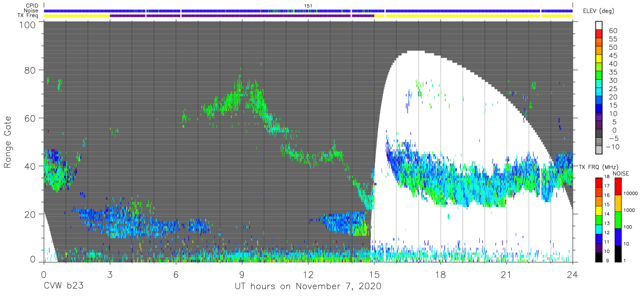Click the '20' tick on Range Gate axis
The height and width of the screenshot is (297, 644).
[31, 214]
